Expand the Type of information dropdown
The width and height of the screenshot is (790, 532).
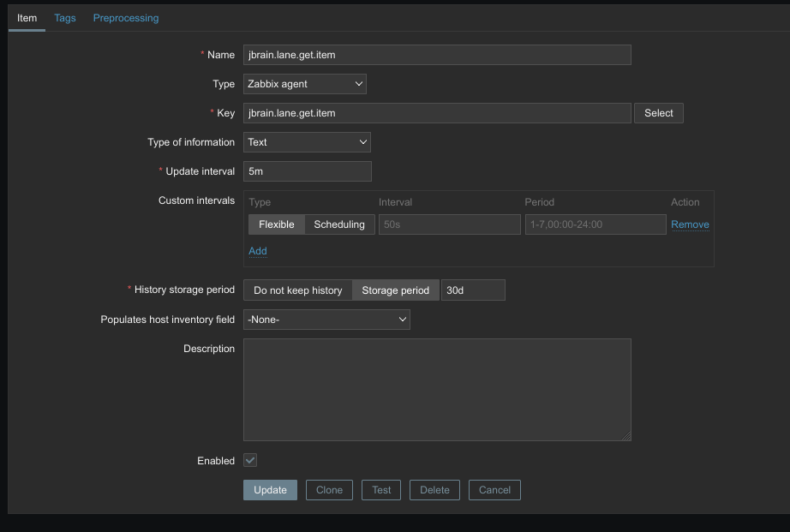click(x=307, y=142)
